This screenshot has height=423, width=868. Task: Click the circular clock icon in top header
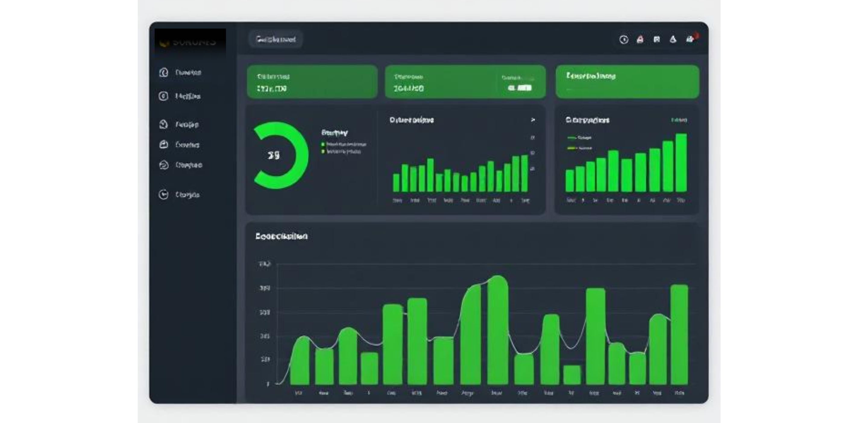[x=624, y=40]
